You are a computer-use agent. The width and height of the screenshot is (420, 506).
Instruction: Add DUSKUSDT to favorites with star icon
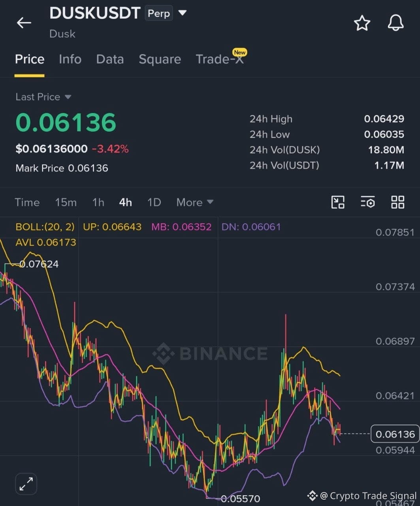(362, 23)
